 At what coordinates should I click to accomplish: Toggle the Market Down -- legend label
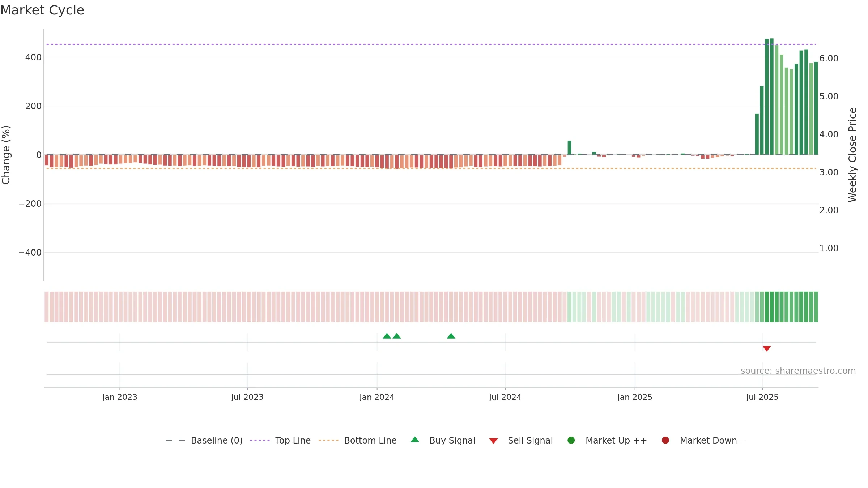tap(713, 441)
